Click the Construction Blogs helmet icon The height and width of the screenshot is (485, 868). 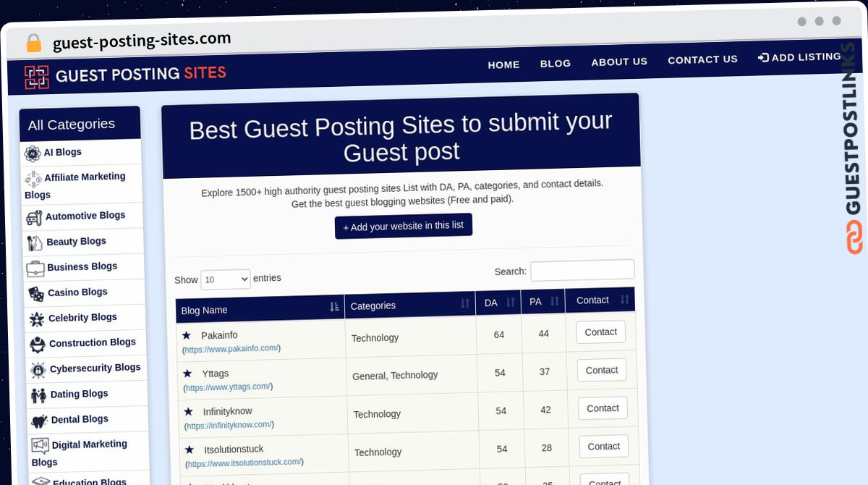pos(38,345)
